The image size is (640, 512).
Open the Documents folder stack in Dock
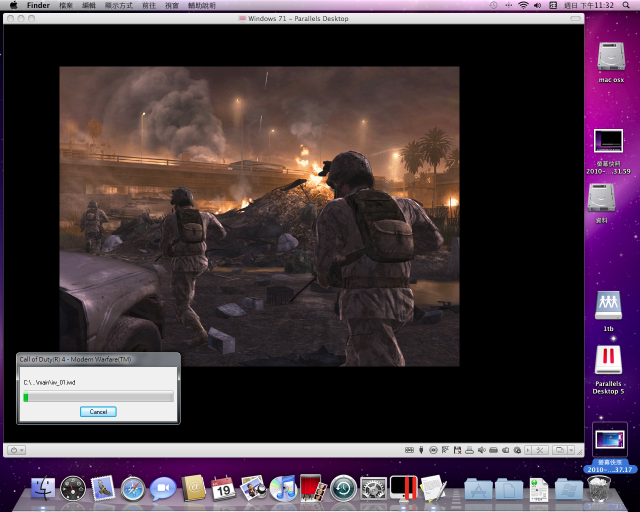click(509, 489)
